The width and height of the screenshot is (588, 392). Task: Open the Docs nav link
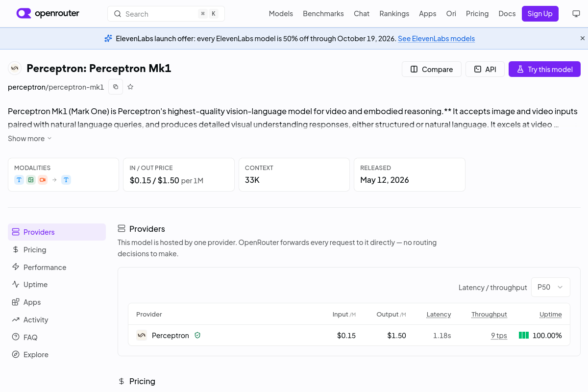(x=507, y=14)
